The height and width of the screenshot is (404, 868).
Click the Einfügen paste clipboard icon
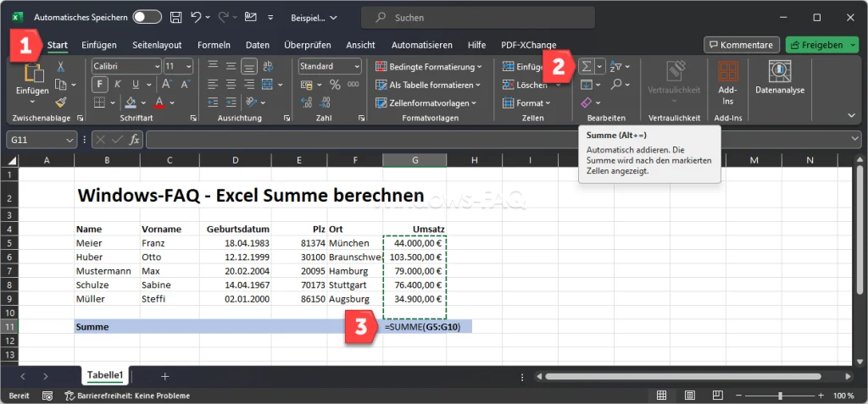pos(34,74)
